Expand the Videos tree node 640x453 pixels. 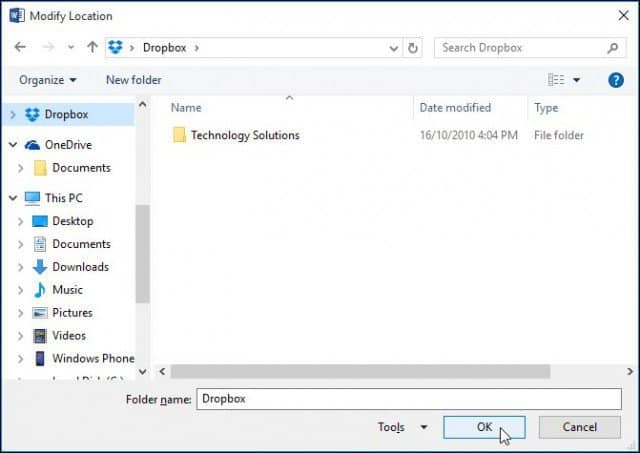20,335
